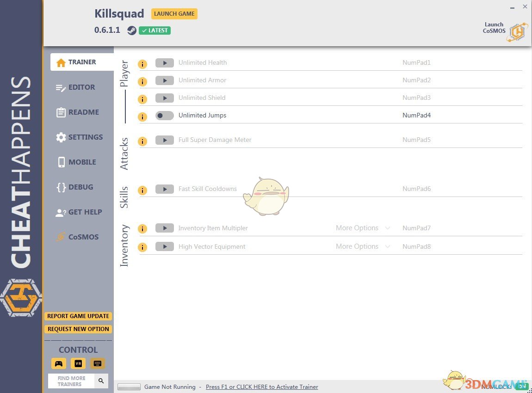Toggle the Unlimited Jumps switch
The height and width of the screenshot is (393, 532).
(165, 116)
